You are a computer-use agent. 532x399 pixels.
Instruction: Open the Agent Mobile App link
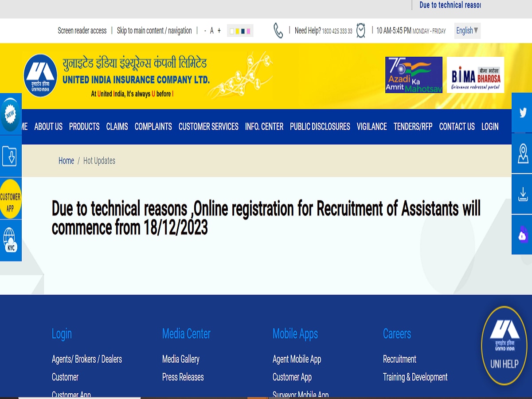click(297, 359)
